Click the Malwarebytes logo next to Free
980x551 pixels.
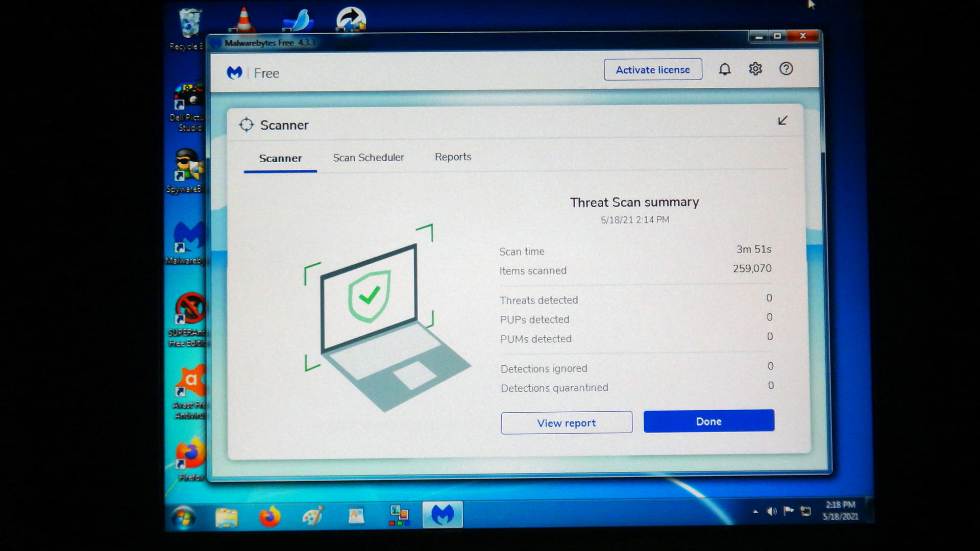pyautogui.click(x=234, y=72)
